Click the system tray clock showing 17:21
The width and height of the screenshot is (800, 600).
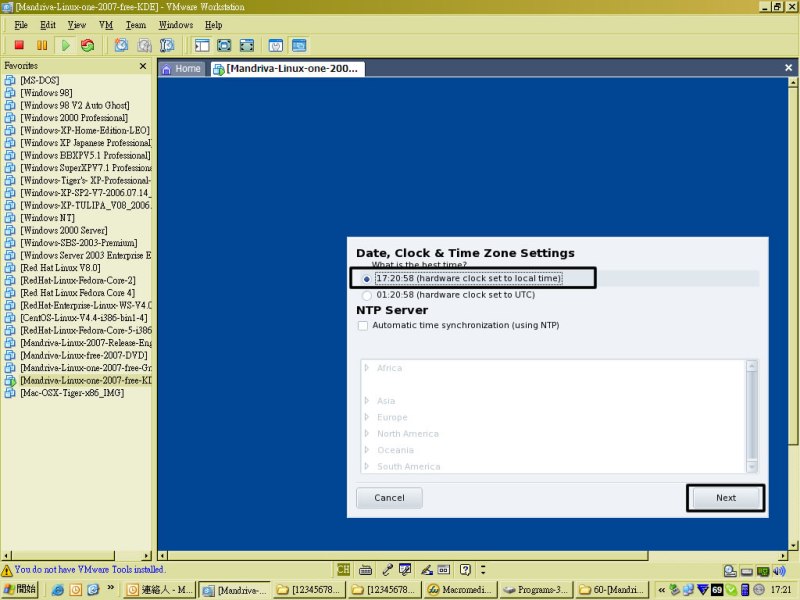781,590
